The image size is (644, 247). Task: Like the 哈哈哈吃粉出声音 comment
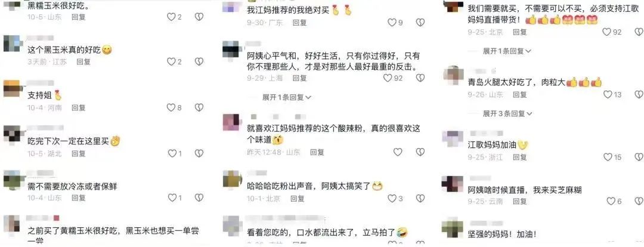coord(392,199)
